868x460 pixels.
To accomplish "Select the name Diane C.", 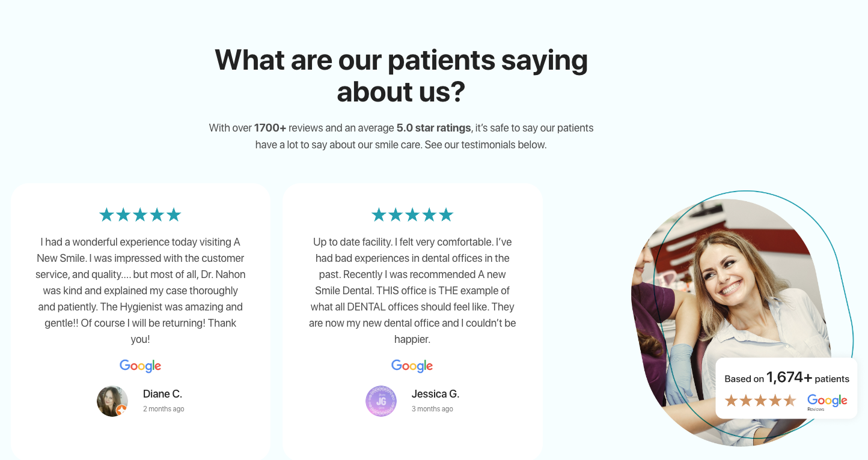I will coord(162,394).
